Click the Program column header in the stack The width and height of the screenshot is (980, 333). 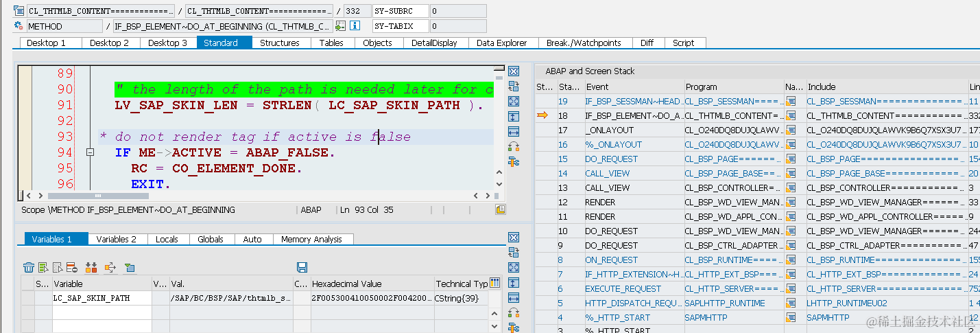click(x=733, y=87)
